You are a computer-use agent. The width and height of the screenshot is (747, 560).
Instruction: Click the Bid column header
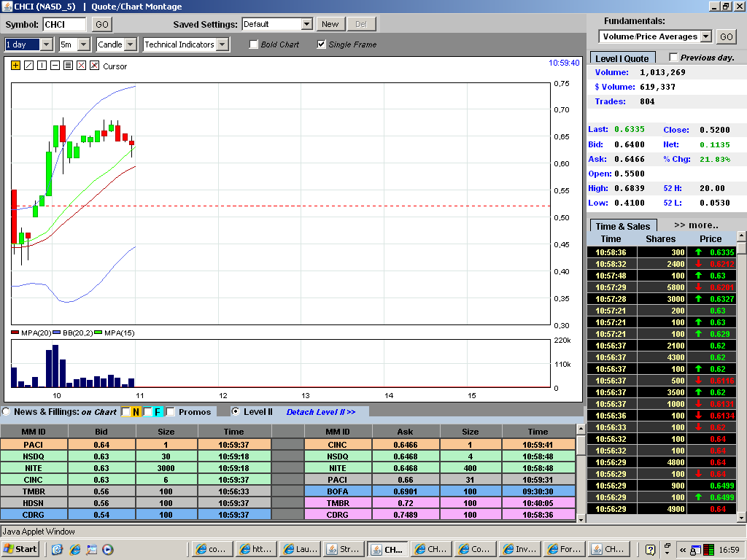tap(101, 432)
